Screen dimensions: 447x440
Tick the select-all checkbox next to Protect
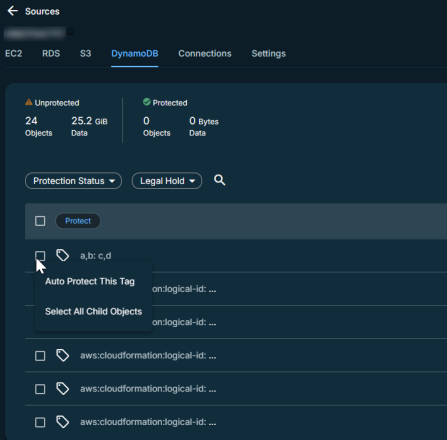(40, 221)
